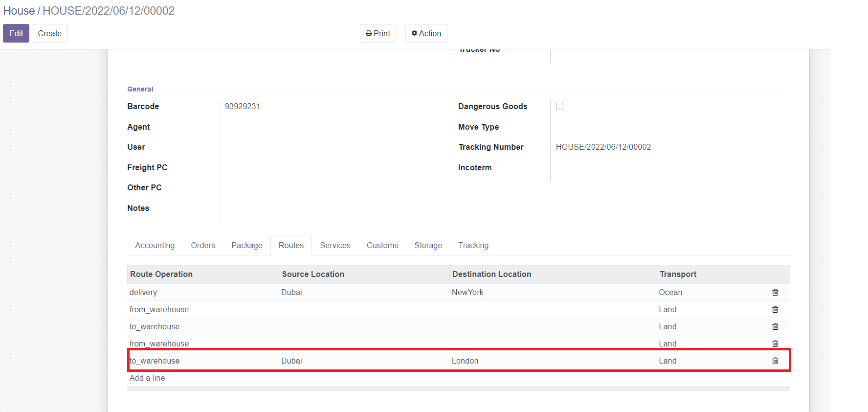Delete the delivery route row

(775, 292)
